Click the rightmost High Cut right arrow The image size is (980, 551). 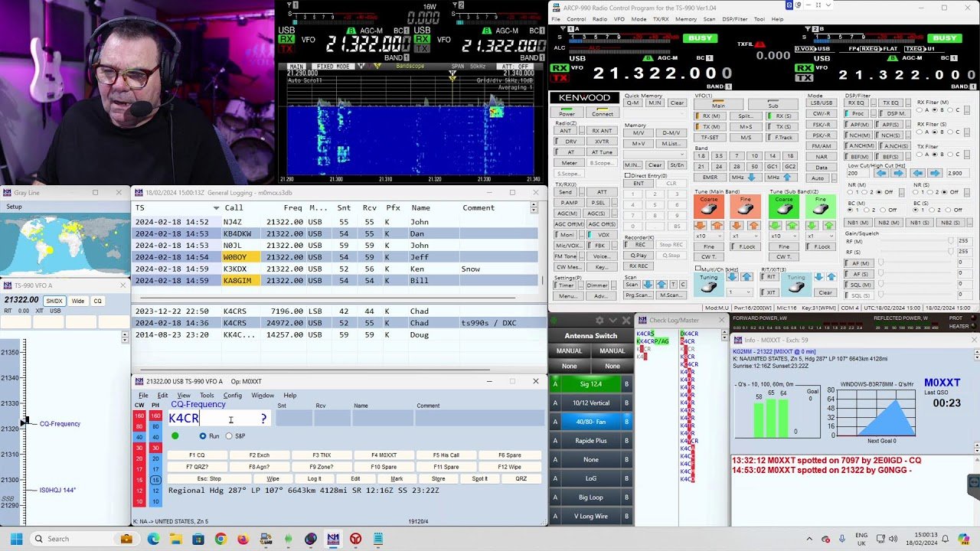pos(935,173)
